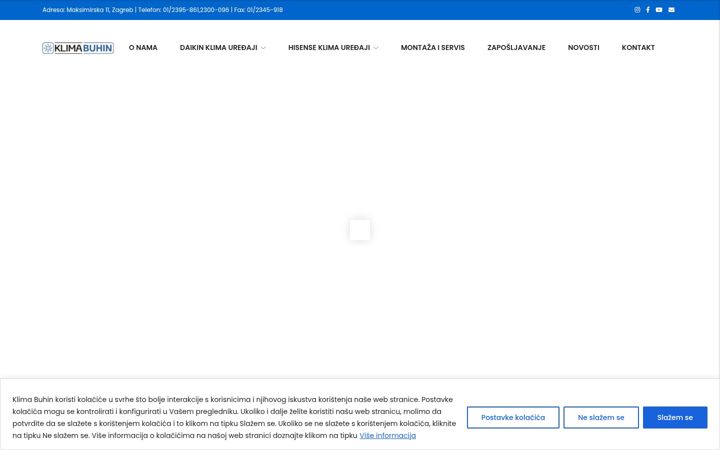
Task: Go to MONTAŽA I SERVIS page
Action: click(x=433, y=47)
